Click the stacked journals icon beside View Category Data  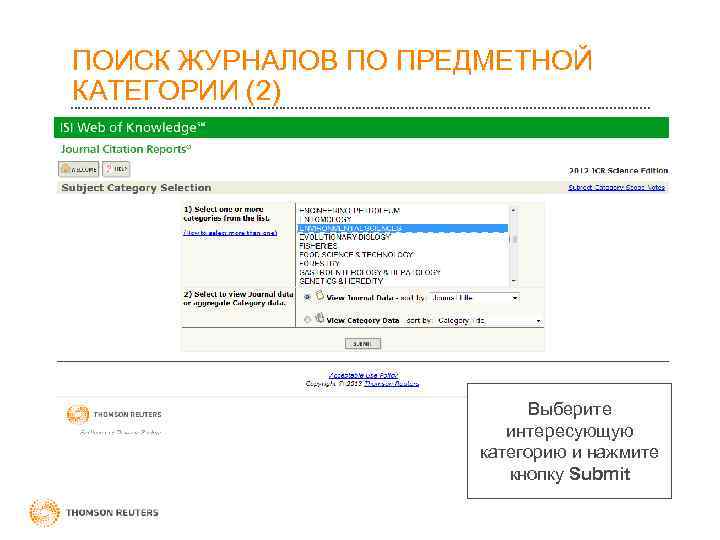[320, 318]
